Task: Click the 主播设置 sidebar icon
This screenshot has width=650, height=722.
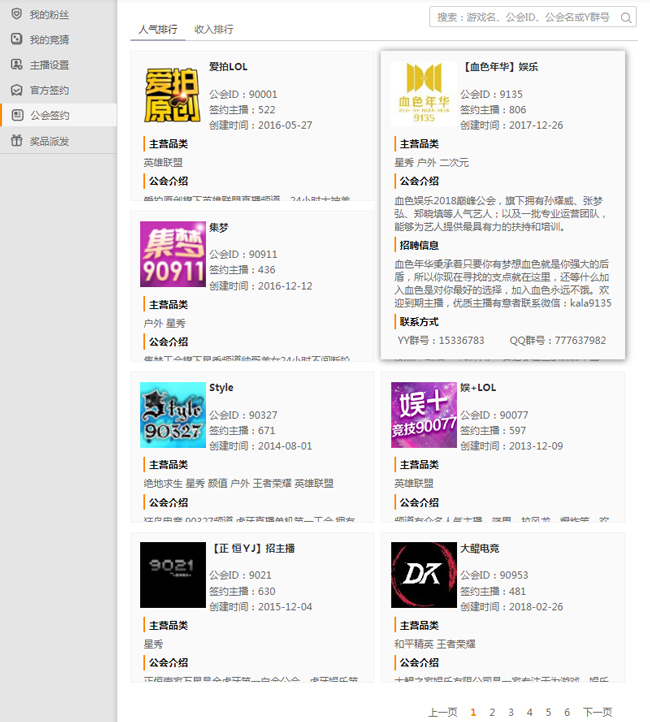Action: point(16,65)
